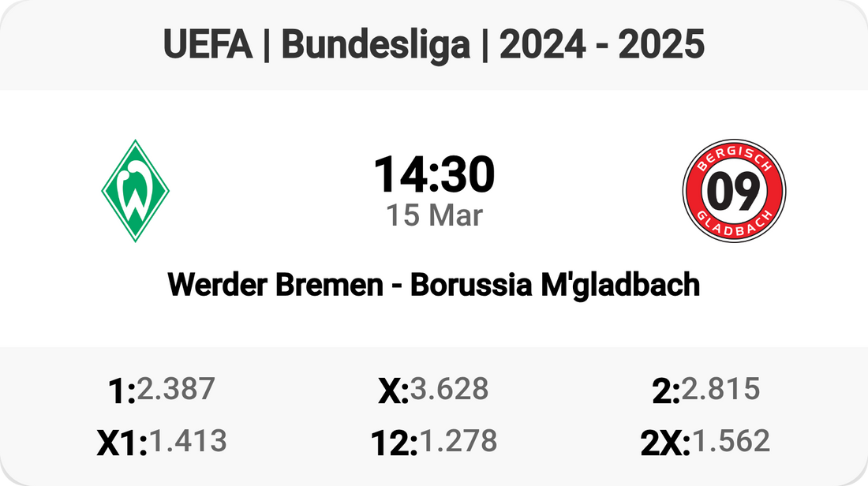Open Borussia M'gladbach in the match title
868x486 pixels.
click(555, 285)
